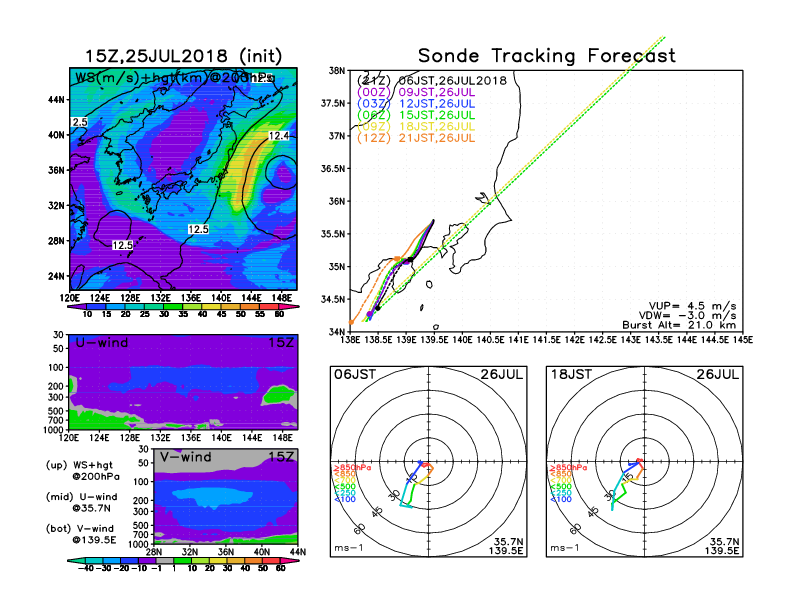Click the '<100' legend in the 18JST hodograph
Screen dimensions: 792x612
tap(561, 499)
